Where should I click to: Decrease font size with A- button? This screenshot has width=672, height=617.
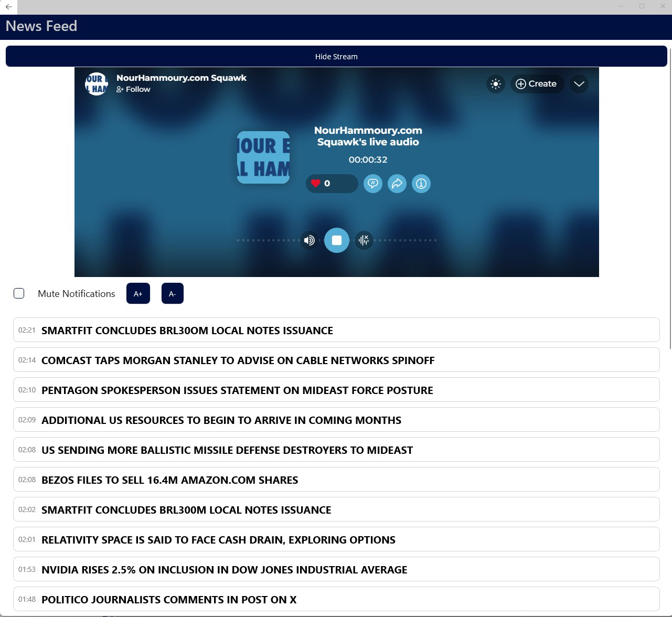pyautogui.click(x=172, y=293)
